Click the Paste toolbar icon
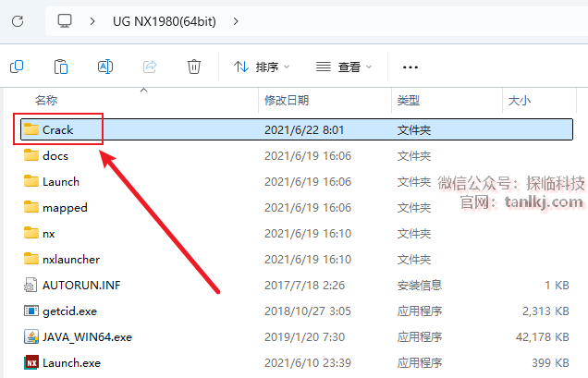 tap(61, 67)
